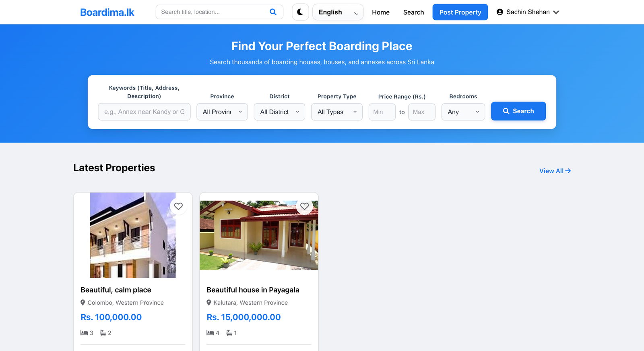Open the Payagala house property photo

[x=259, y=235]
